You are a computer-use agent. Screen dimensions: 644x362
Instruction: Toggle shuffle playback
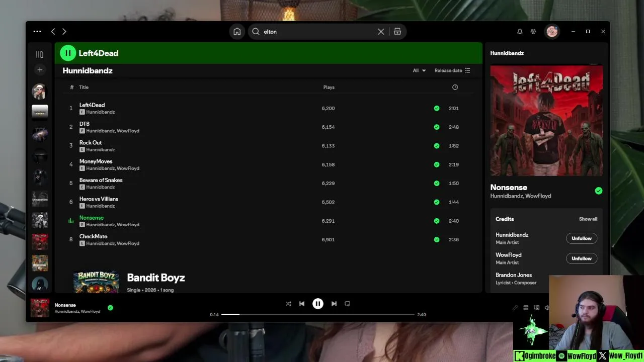point(288,304)
